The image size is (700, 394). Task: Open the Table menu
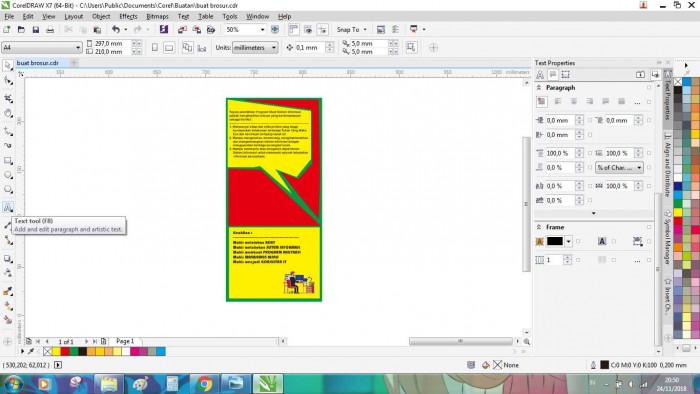[x=205, y=17]
